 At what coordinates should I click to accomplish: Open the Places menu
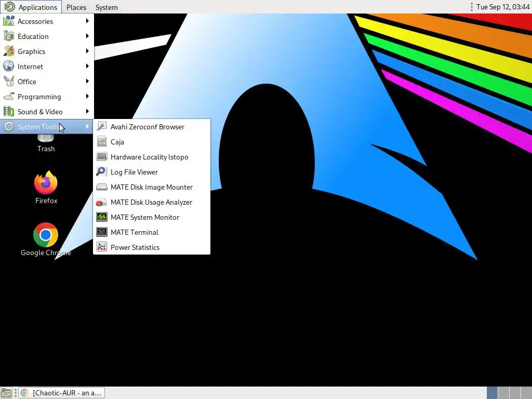click(76, 7)
